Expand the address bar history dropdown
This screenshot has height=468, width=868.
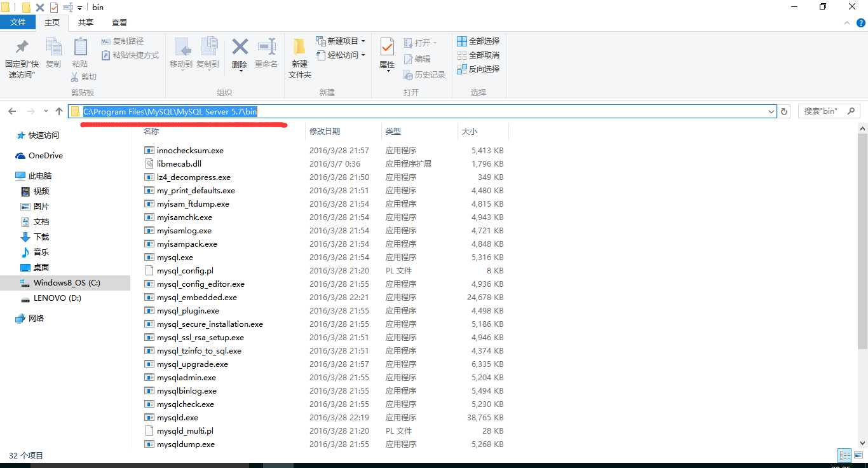point(771,112)
